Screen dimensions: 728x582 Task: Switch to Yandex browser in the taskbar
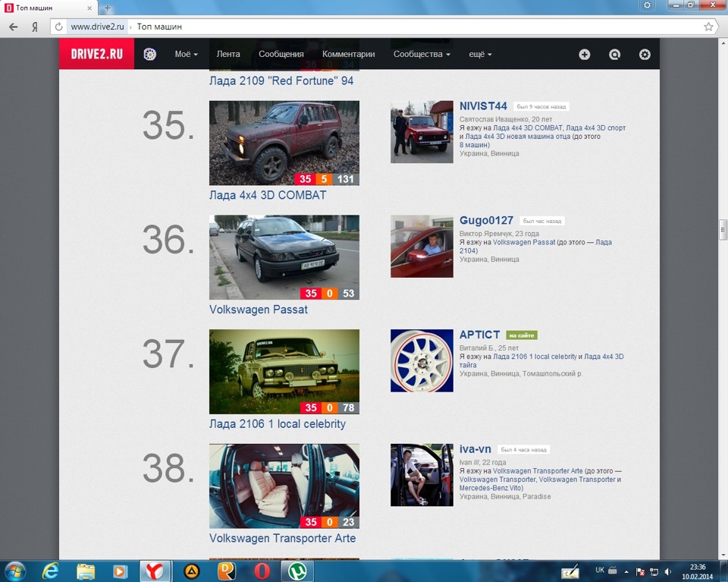(x=155, y=571)
